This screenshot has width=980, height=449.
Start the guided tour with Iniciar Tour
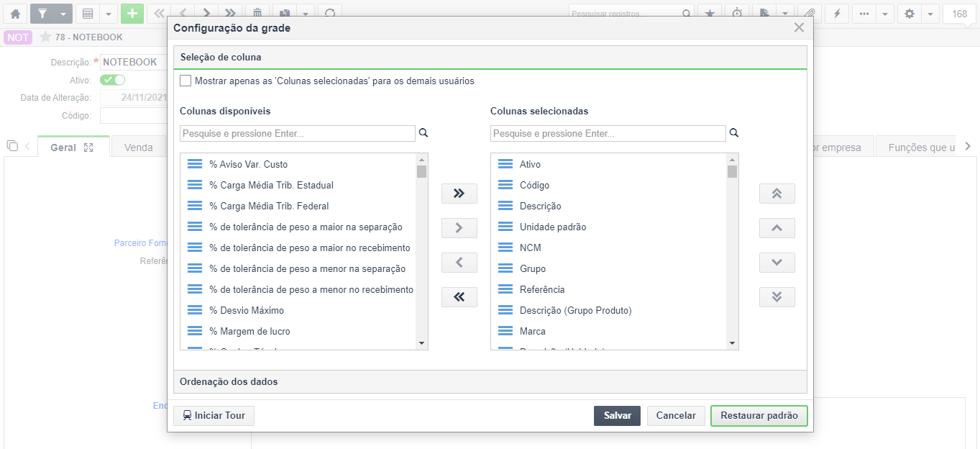pos(214,416)
